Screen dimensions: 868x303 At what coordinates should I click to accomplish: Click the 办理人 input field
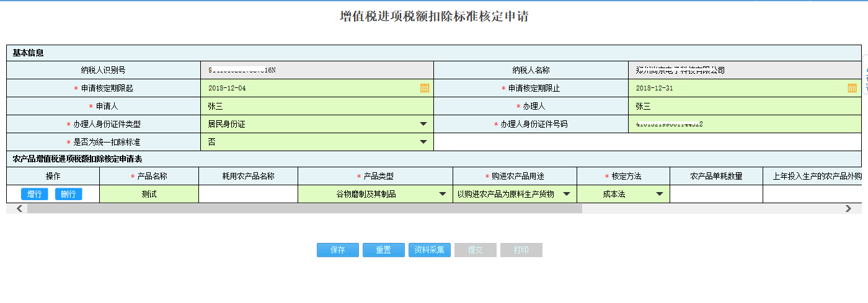click(x=744, y=106)
